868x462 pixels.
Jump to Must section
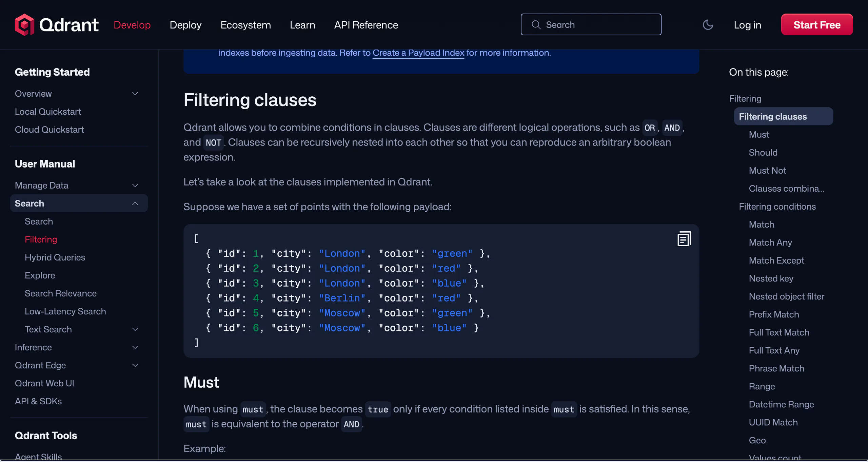tap(759, 135)
